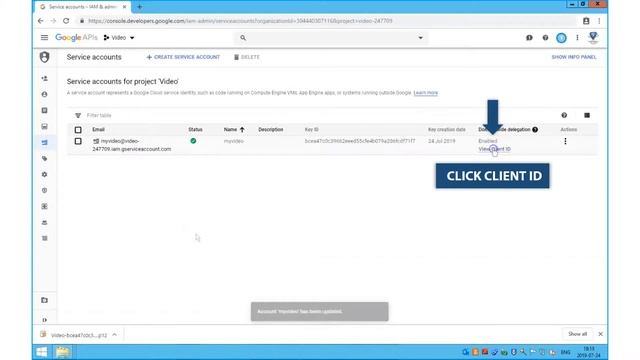Click the filter funnel icon
This screenshot has height=360, width=640.
pyautogui.click(x=78, y=116)
